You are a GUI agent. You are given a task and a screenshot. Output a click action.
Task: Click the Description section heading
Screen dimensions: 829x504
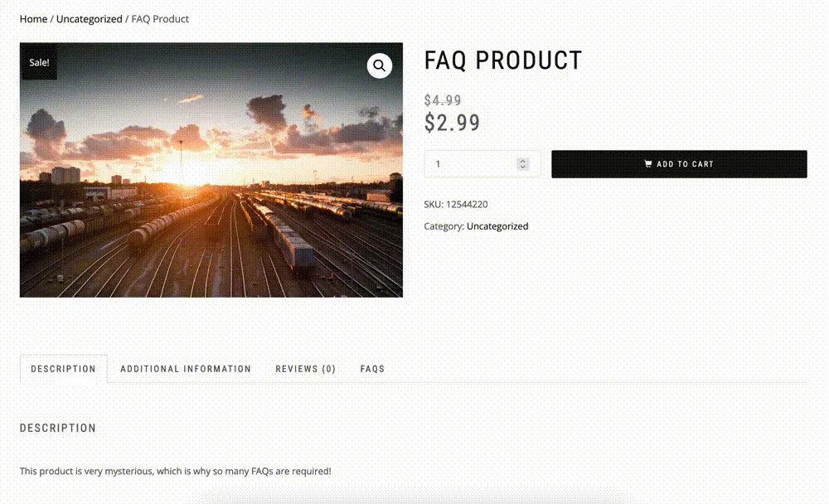[58, 428]
